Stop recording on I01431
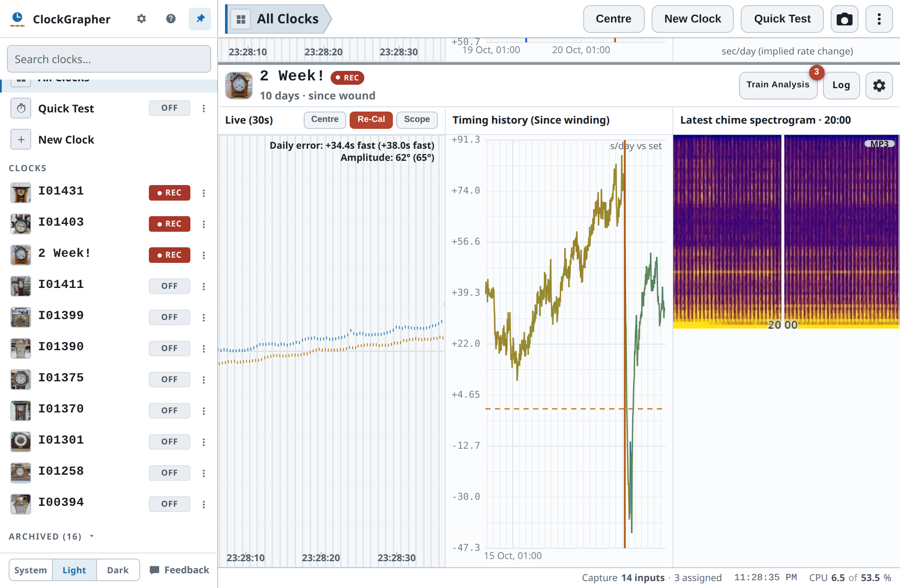900x588 pixels. pos(170,193)
